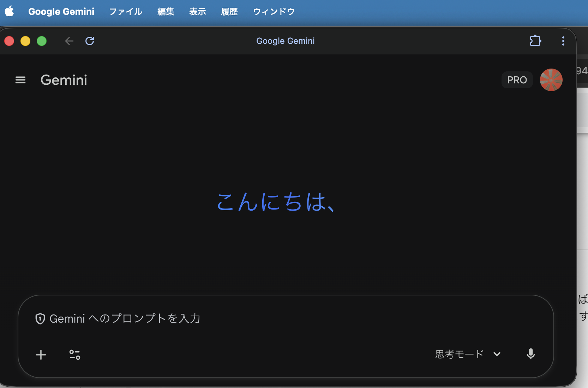This screenshot has height=388, width=588.
Task: Open the tools selector icon in prompt bar
Action: click(74, 355)
